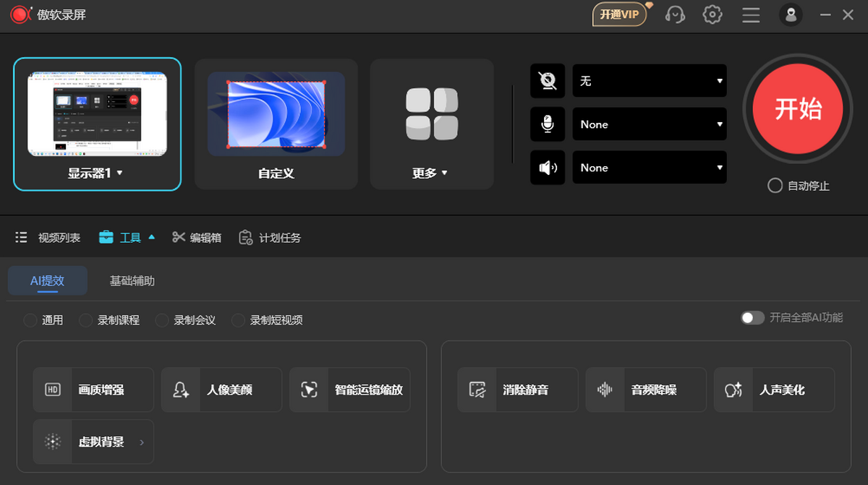Select the 录制课程 radio option
This screenshot has height=485, width=868.
coord(85,320)
